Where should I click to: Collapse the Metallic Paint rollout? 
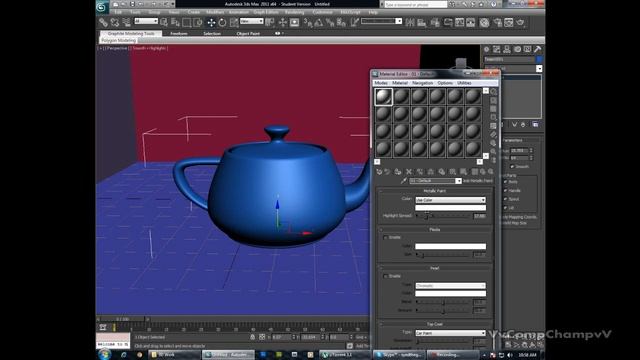(435, 191)
